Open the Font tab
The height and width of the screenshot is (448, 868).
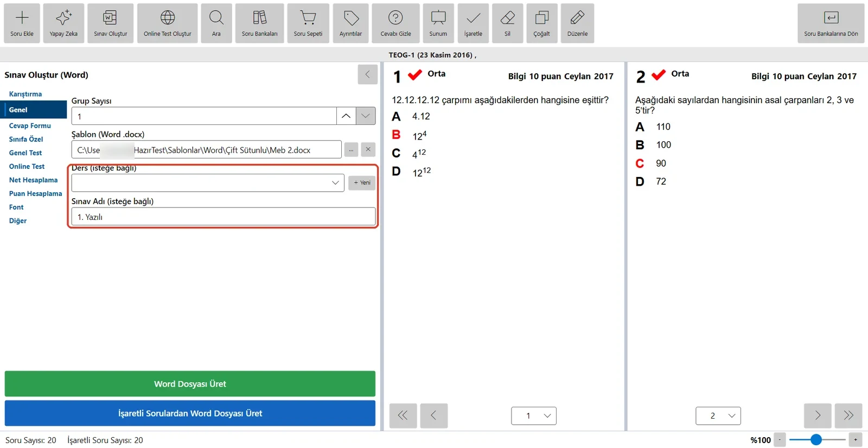tap(16, 207)
